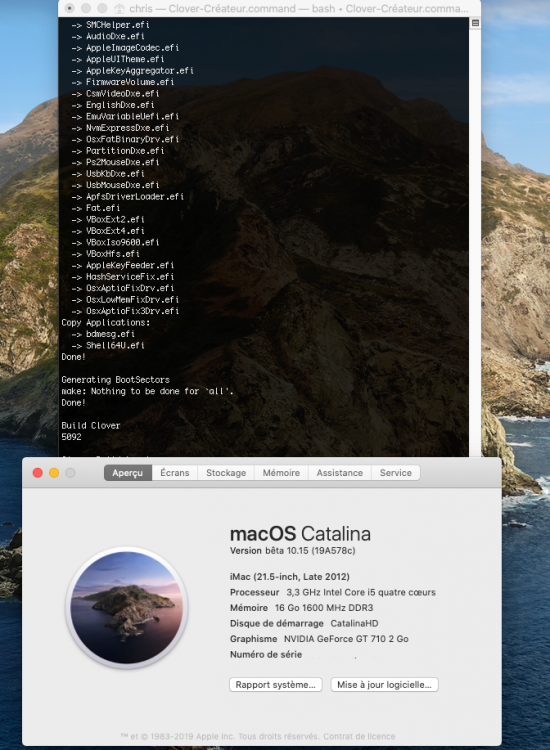Click the EmuVariableUefi.efi line in Terminal
550x750 pixels.
pos(125,116)
